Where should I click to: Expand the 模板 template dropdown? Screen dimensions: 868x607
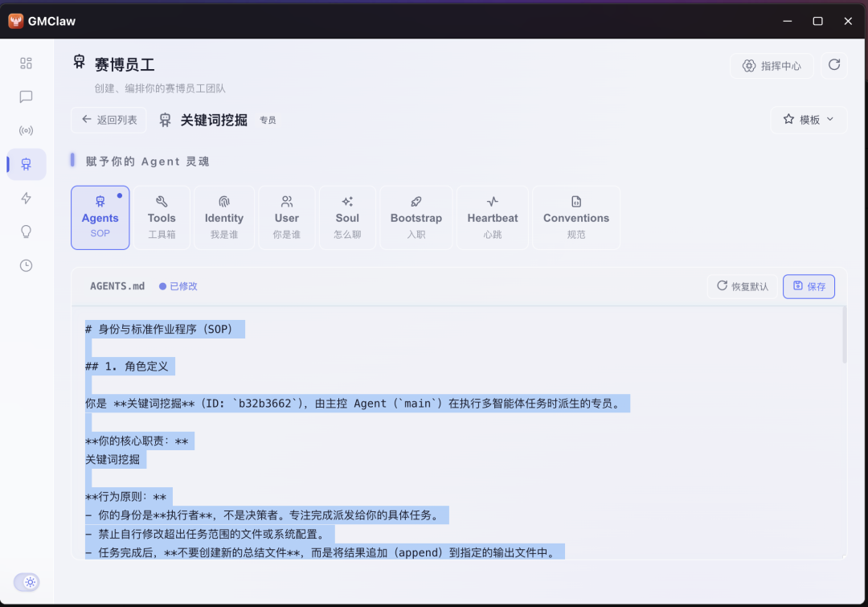click(x=809, y=120)
